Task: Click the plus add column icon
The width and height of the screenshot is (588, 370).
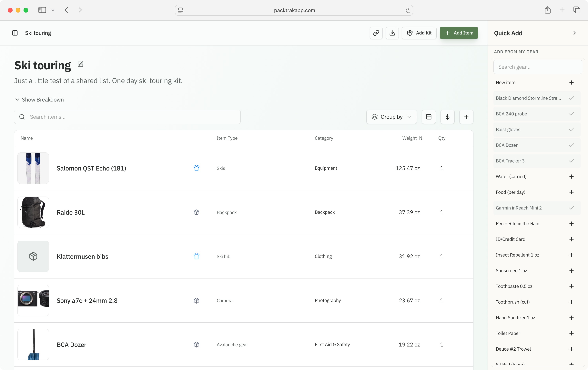Action: coord(466,117)
